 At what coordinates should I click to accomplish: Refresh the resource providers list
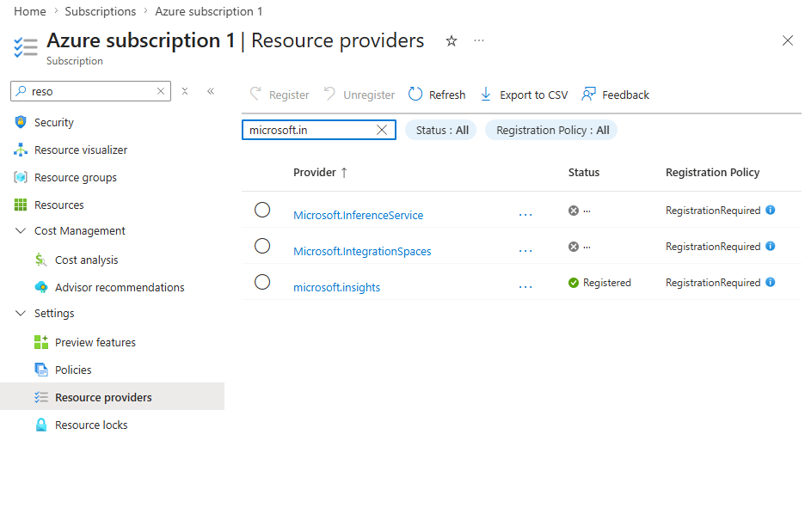point(437,95)
